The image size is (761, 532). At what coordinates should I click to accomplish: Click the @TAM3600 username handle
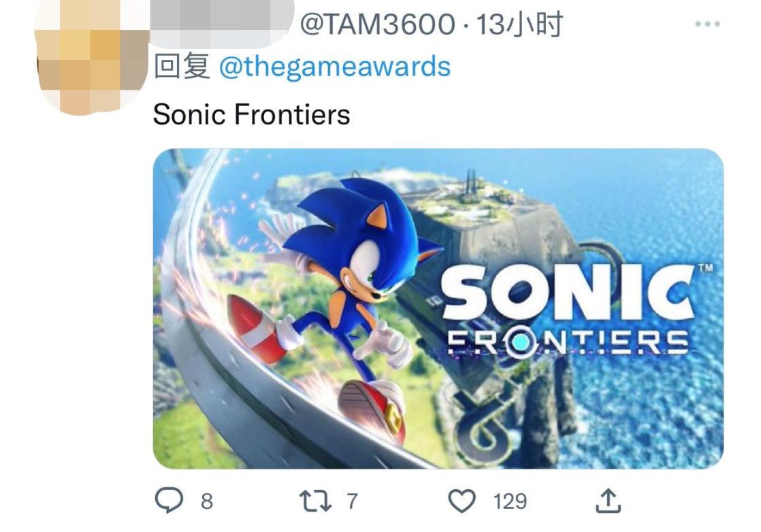click(378, 25)
